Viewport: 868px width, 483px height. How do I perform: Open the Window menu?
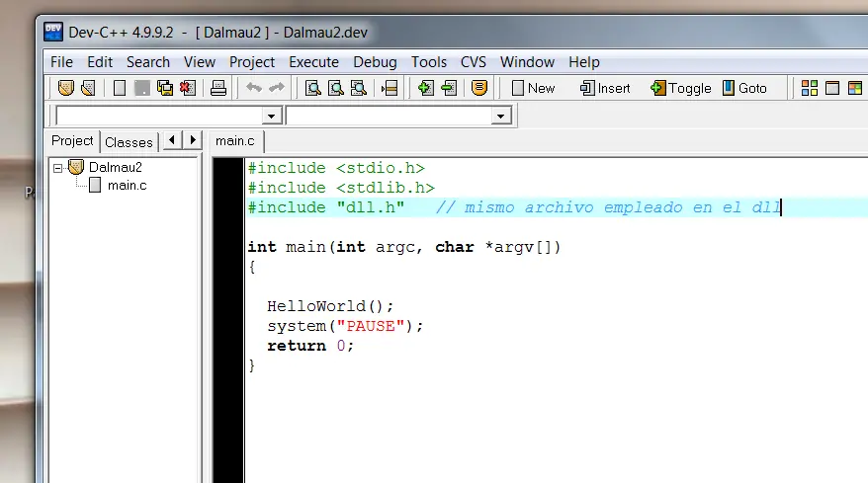click(527, 62)
